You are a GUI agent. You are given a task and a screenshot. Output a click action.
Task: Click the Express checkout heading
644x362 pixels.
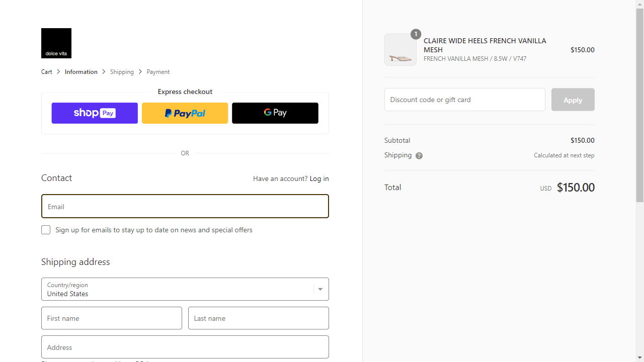coord(185,92)
